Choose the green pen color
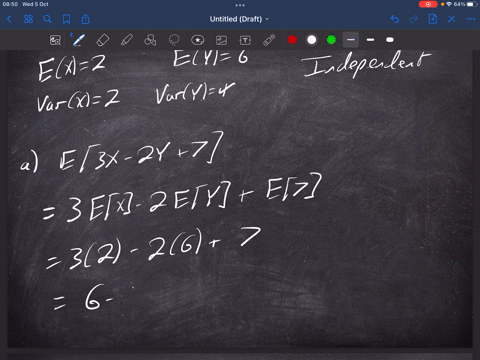This screenshot has width=480, height=360. click(x=331, y=40)
